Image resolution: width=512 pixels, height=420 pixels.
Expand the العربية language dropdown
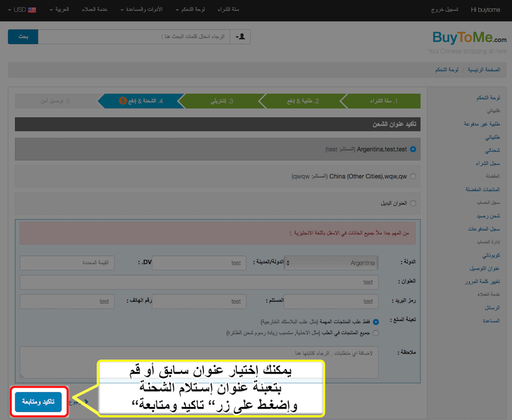59,9
